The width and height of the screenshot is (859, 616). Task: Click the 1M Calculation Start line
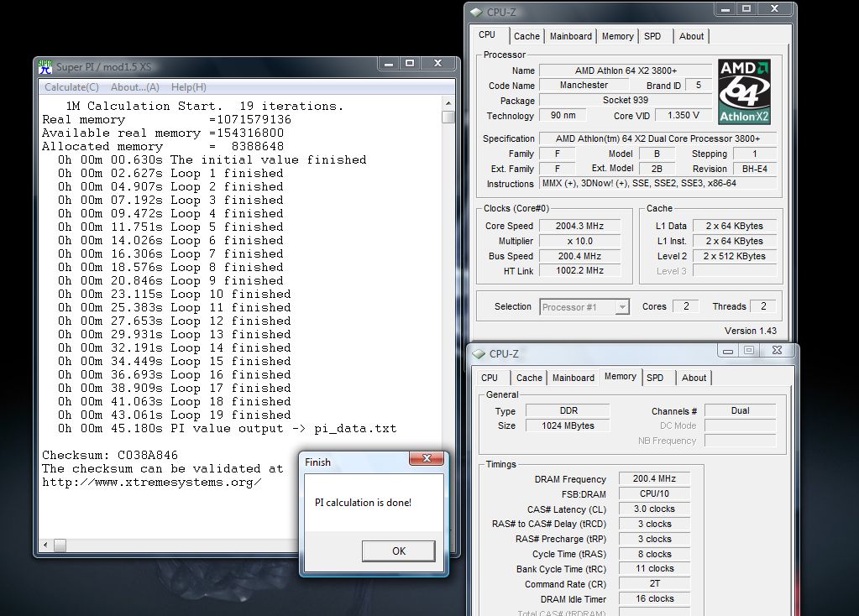(204, 107)
